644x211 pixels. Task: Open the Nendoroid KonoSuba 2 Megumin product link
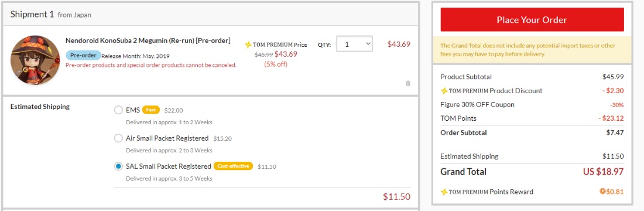pos(148,40)
